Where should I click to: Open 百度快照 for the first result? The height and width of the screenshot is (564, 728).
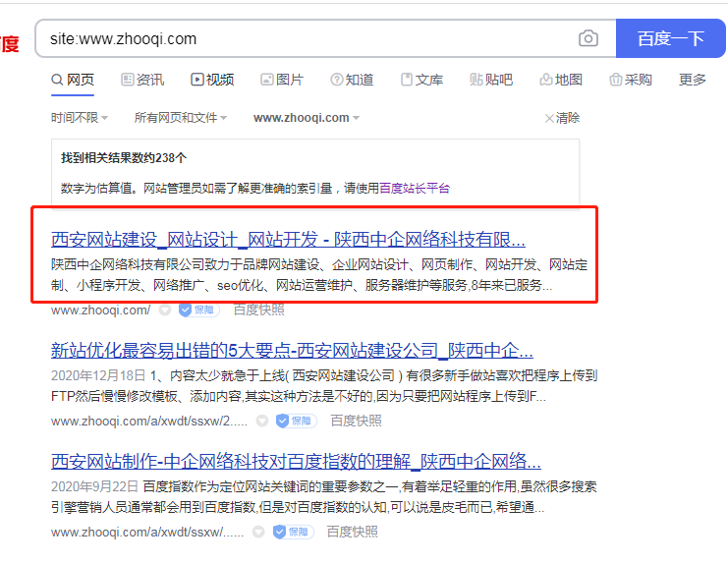[258, 310]
